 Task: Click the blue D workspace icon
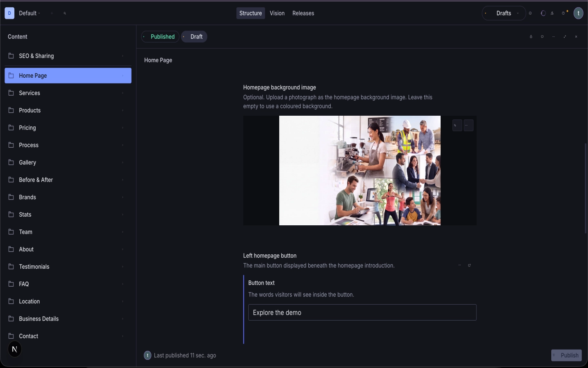[9, 13]
